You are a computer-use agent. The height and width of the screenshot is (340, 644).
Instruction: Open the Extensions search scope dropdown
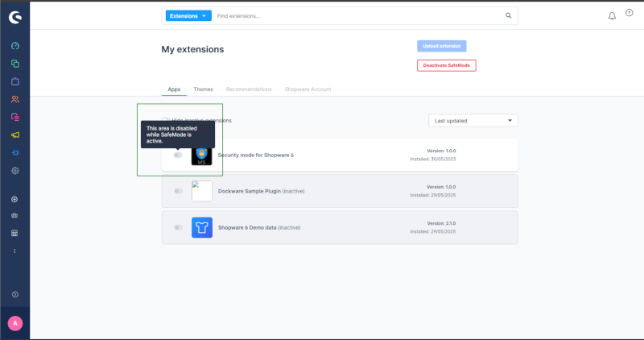(x=188, y=15)
